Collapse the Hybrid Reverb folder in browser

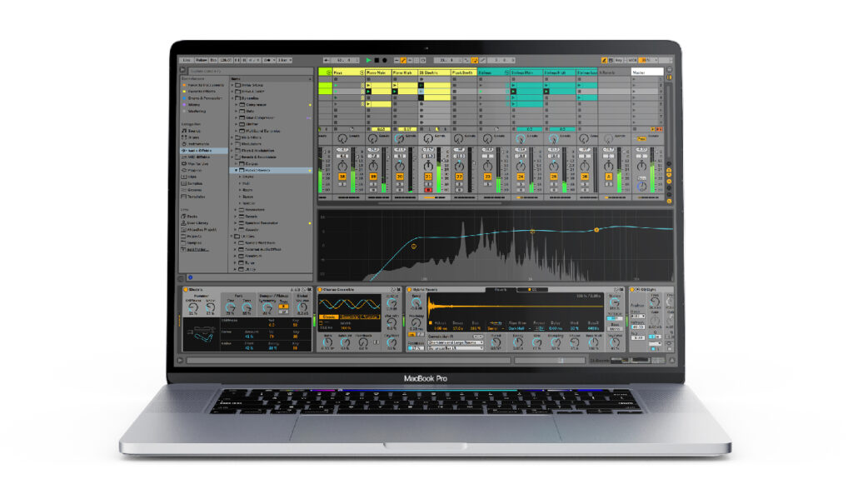(236, 170)
